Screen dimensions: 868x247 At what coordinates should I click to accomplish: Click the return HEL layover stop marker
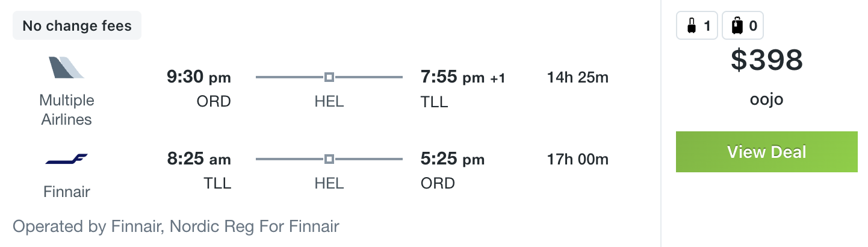(x=329, y=159)
